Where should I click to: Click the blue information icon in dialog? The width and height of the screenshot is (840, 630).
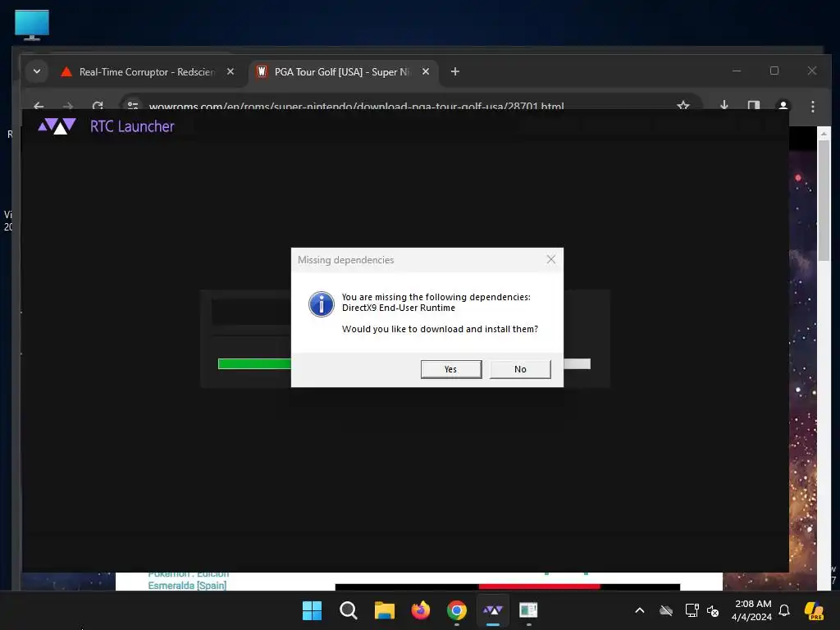322,304
